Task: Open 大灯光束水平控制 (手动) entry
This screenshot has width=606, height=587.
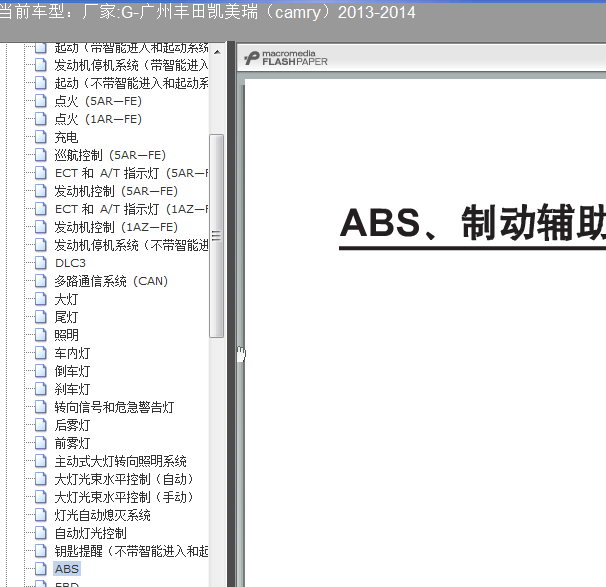Action: [x=124, y=497]
